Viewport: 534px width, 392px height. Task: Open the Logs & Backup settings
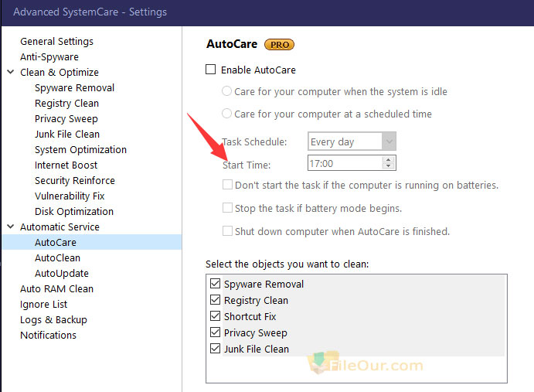click(x=53, y=320)
